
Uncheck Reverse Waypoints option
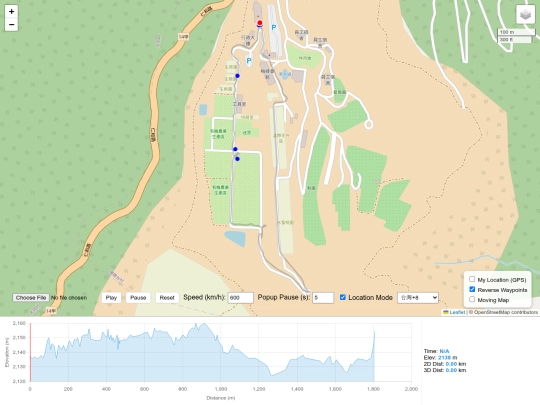coord(472,289)
